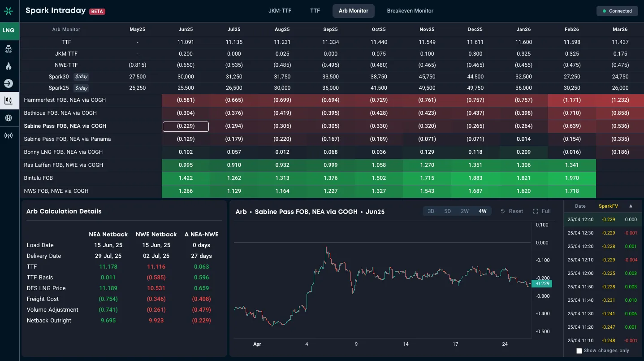Click the selected (0.229) Jun25 arb cell
Screen dimensions: 644x361
point(186,126)
